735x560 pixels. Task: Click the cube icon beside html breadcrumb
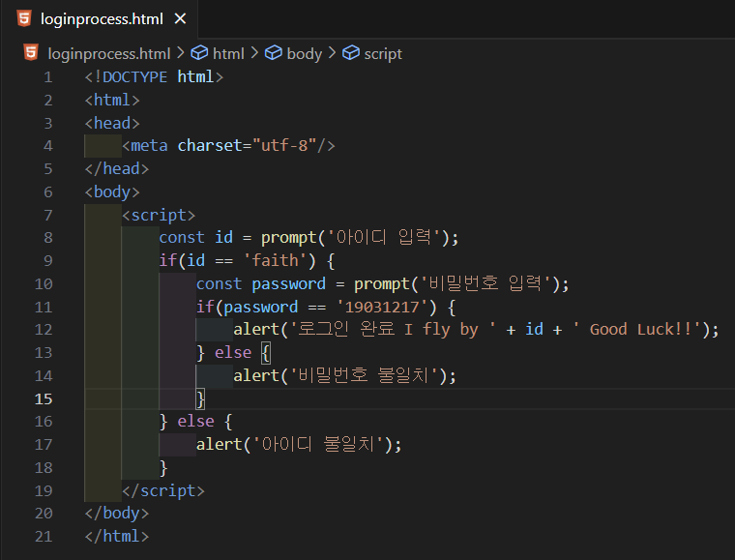coord(199,52)
